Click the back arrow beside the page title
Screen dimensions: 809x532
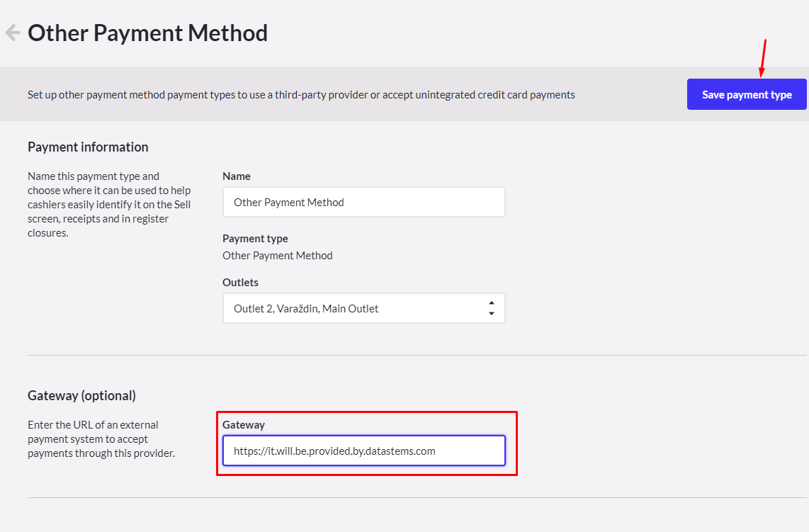12,33
